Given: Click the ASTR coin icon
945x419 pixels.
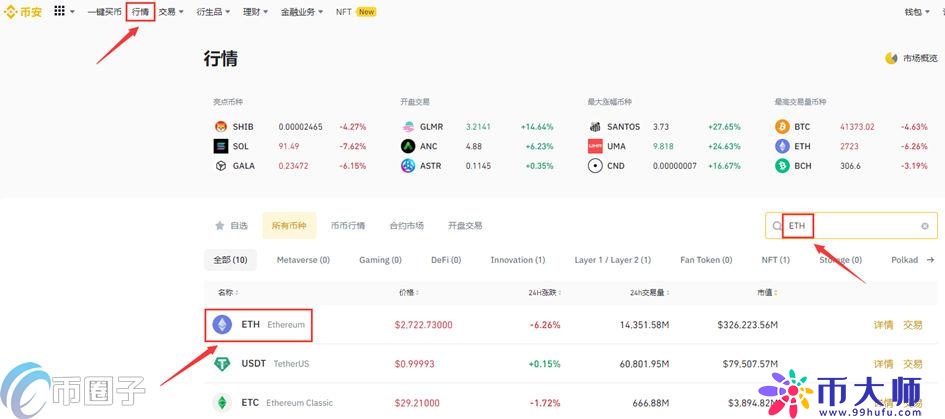Looking at the screenshot, I should pos(408,166).
